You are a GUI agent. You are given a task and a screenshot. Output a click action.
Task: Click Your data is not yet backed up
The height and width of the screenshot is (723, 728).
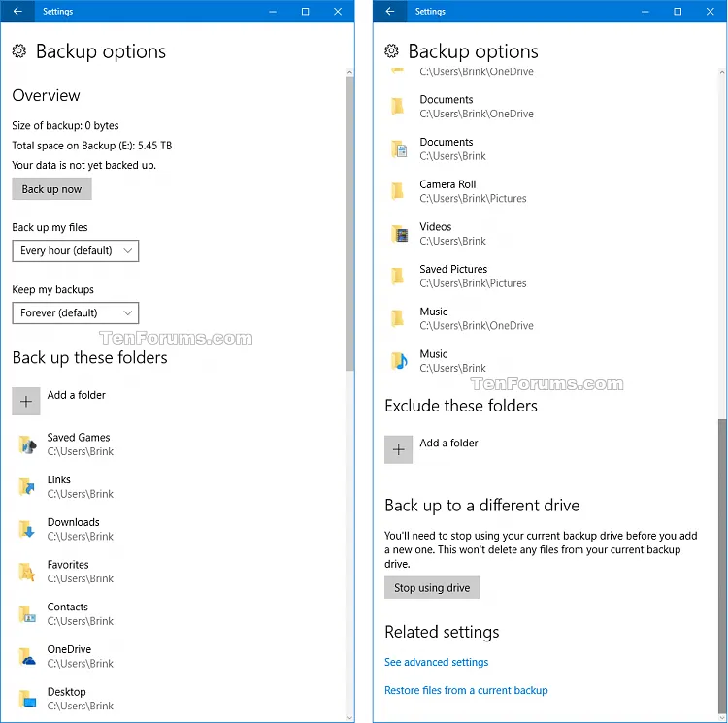[83, 165]
